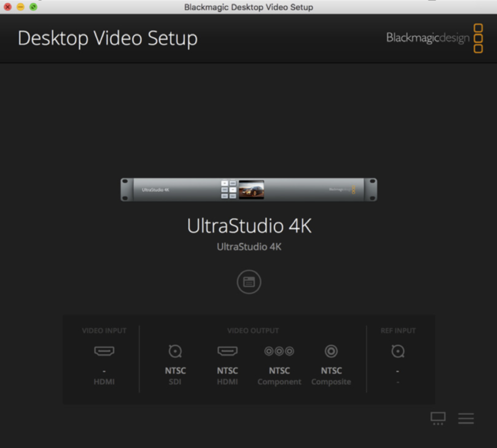Select the UltraStudio 4K device image
This screenshot has height=448, width=497.
[249, 190]
